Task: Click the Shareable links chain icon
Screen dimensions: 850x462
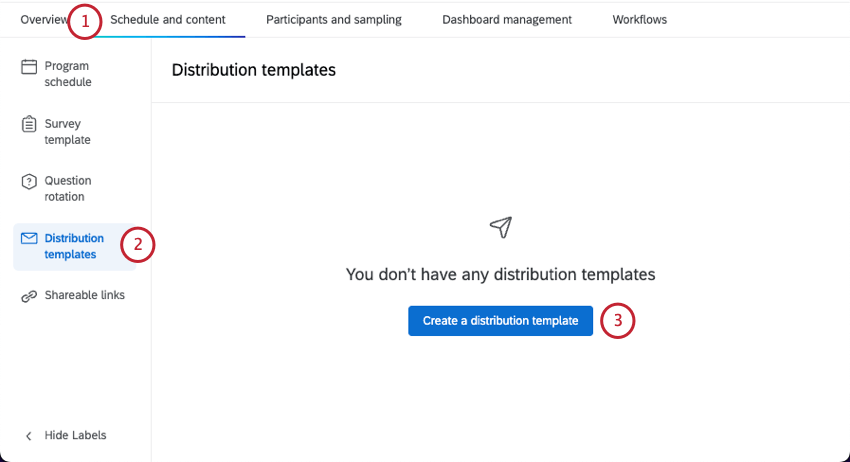Action: point(29,296)
